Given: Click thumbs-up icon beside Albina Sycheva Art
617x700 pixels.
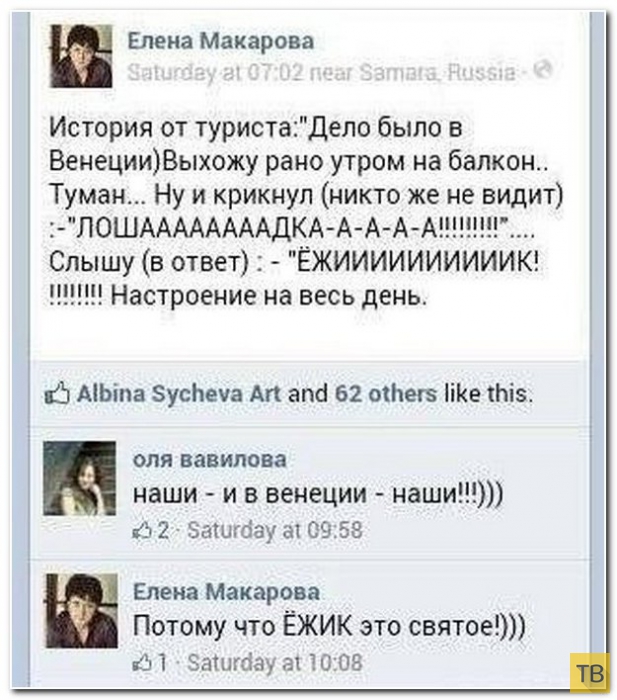Looking at the screenshot, I should point(58,394).
